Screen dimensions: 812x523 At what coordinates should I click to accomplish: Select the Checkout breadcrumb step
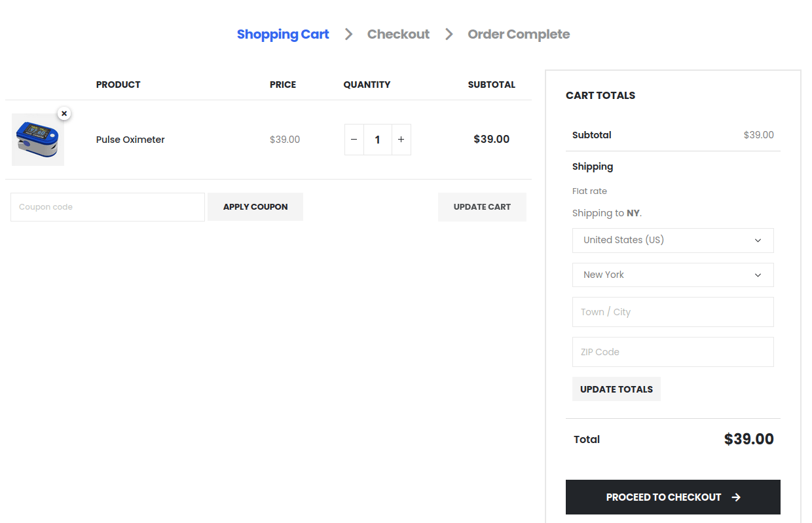(398, 34)
